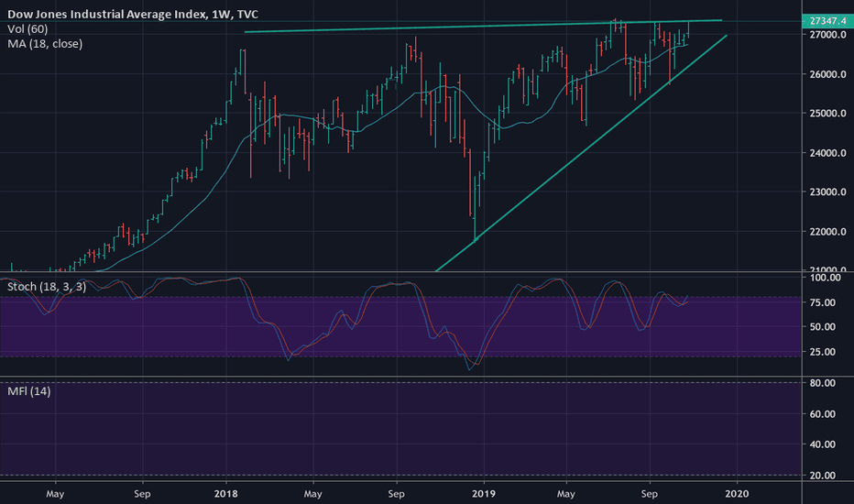This screenshot has height=504, width=854.
Task: Click the 80.00 MFI scale label
Action: pos(823,383)
